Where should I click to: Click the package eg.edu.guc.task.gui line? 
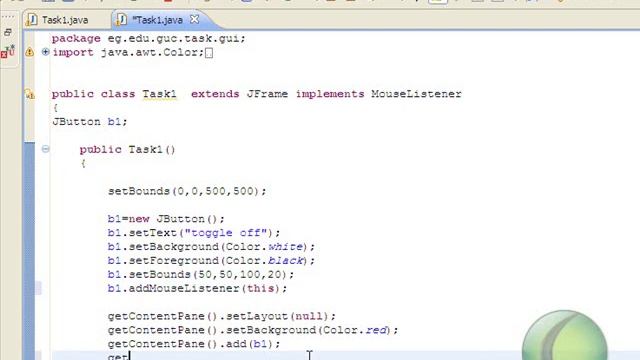149,38
